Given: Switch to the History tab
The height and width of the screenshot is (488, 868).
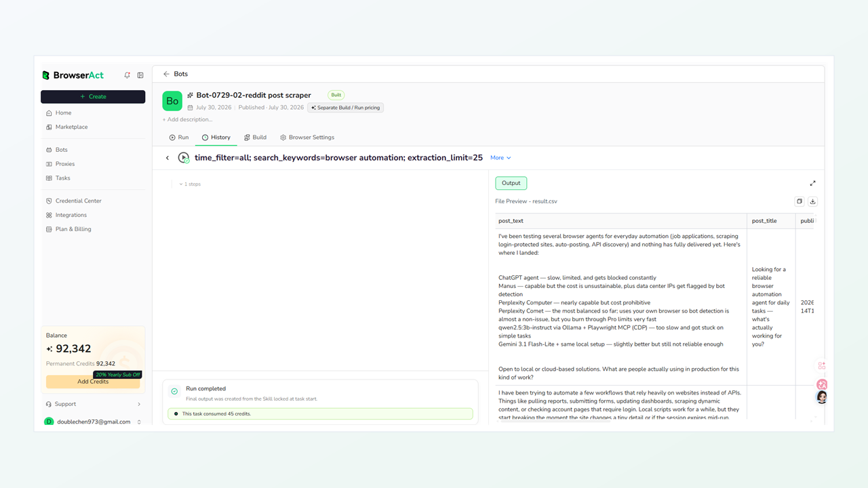Looking at the screenshot, I should tap(216, 137).
